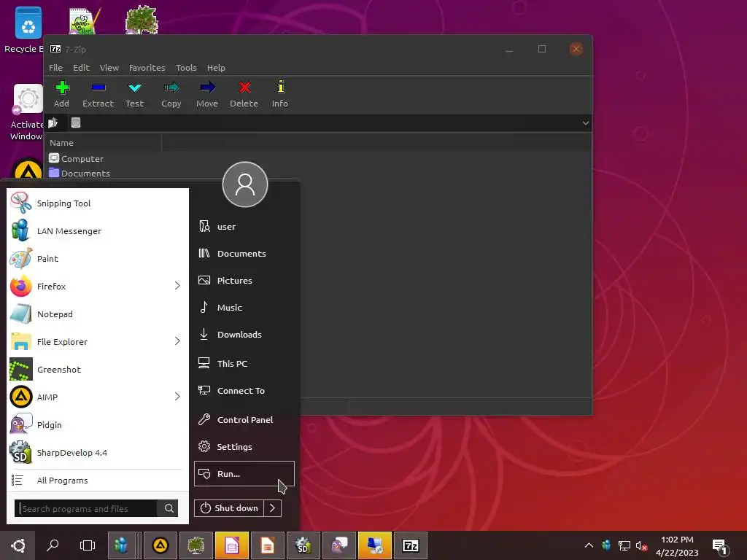This screenshot has height=560, width=747.
Task: Switch to 7-Zip taskbar button
Action: click(411, 545)
